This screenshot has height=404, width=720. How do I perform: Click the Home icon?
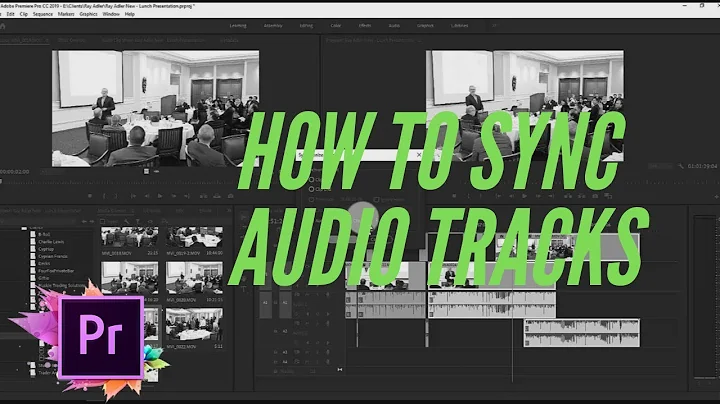[2, 26]
